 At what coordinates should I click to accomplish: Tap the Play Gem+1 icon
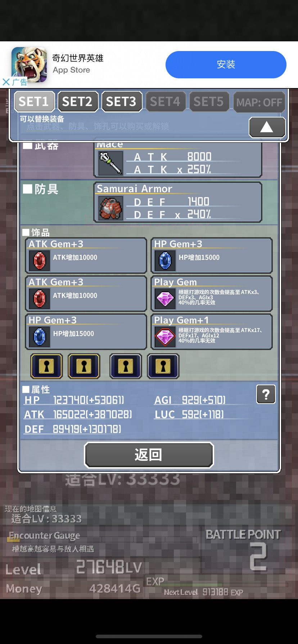(165, 336)
